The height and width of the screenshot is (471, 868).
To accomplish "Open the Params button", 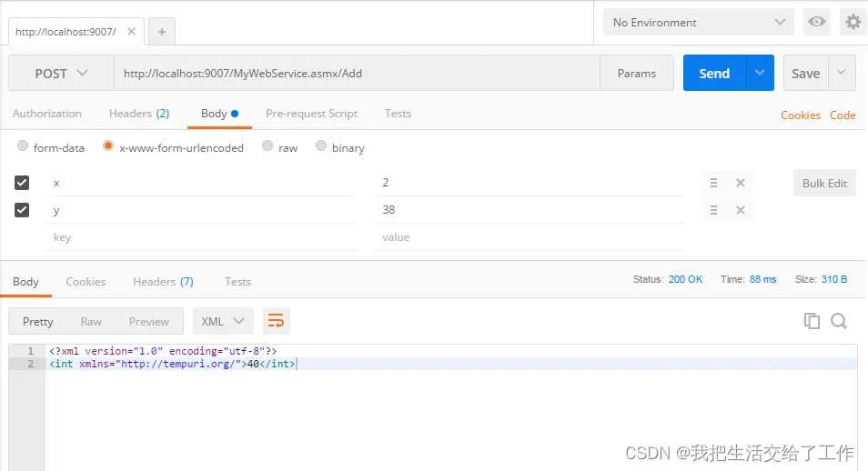I will point(637,73).
